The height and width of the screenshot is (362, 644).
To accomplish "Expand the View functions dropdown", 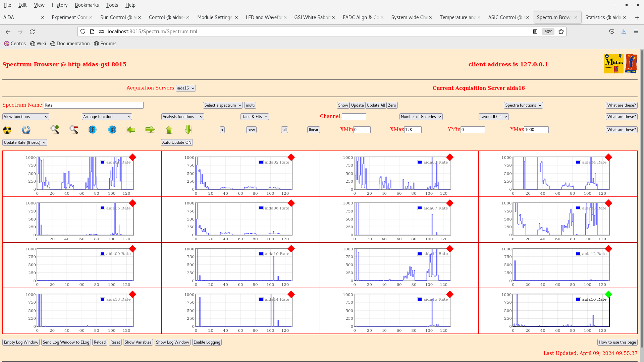I will coord(26,117).
